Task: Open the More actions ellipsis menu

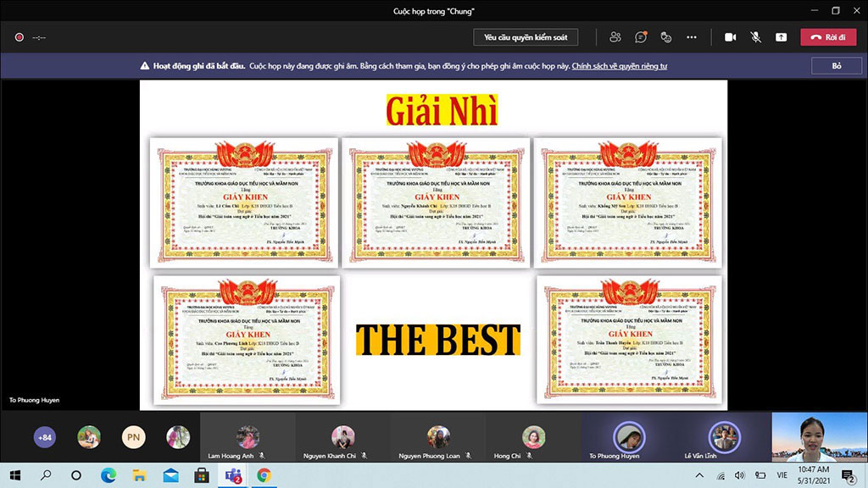Action: pyautogui.click(x=692, y=37)
